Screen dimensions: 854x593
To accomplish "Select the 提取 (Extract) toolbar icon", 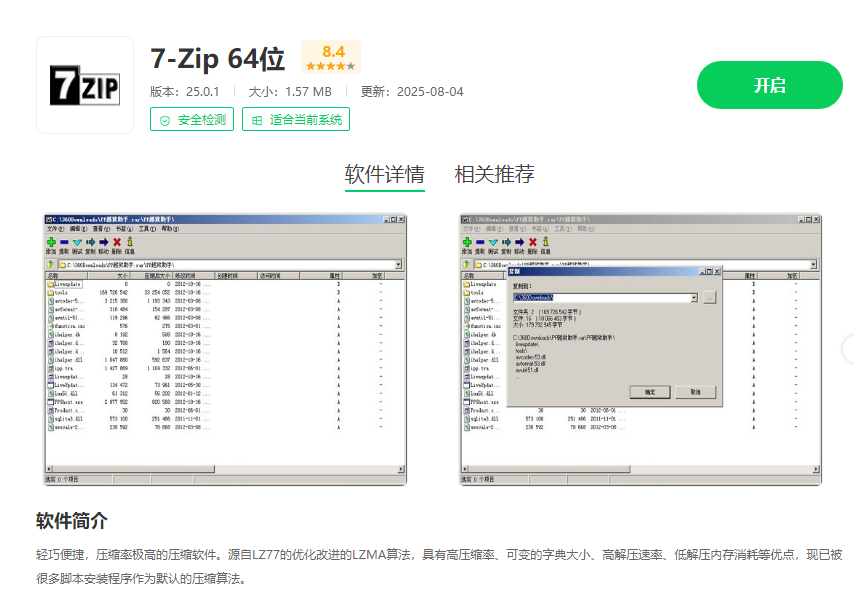I will click(x=62, y=242).
